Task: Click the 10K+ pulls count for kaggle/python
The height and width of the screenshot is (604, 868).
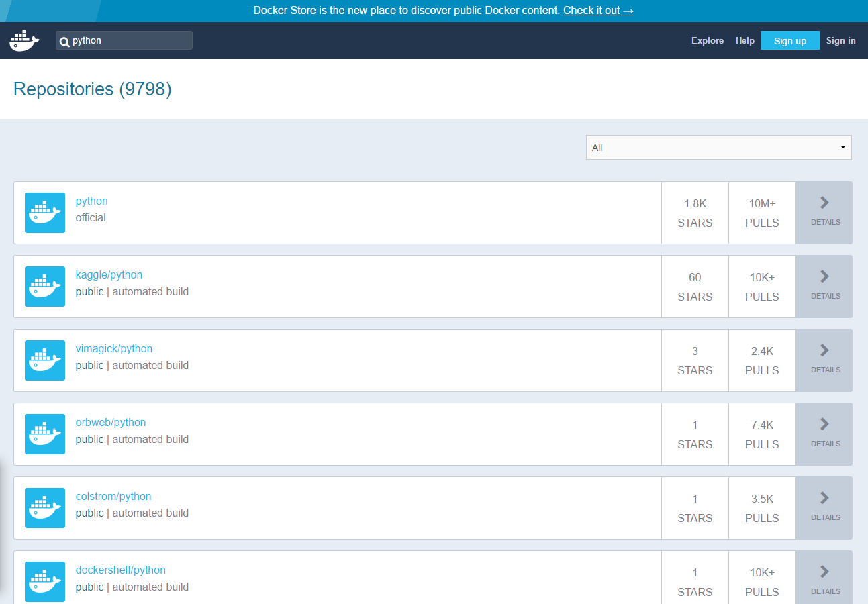Action: click(762, 277)
